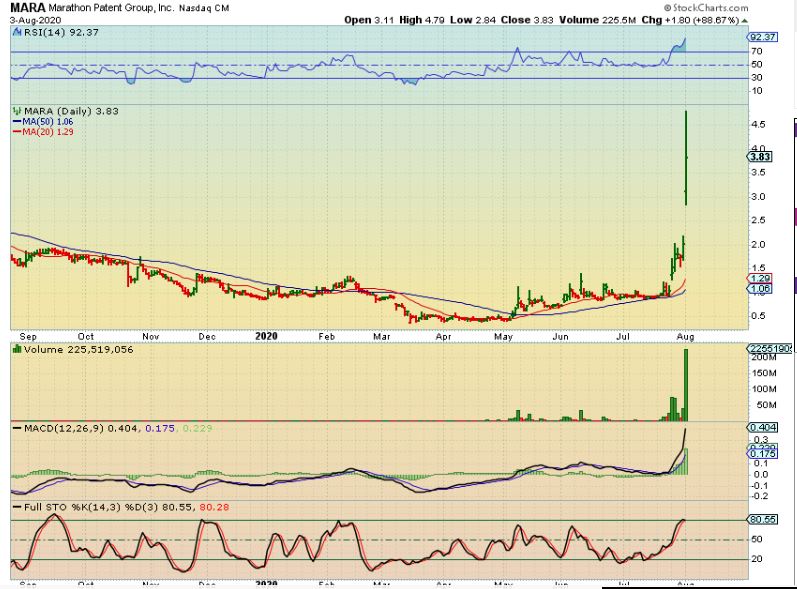Click the blue MA(50) legend dash

[14, 122]
